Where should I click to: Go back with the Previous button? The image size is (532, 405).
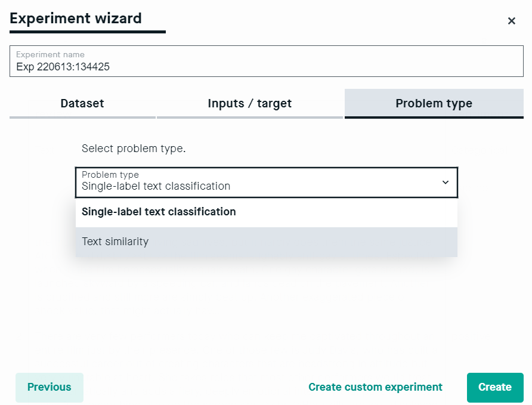pos(49,387)
